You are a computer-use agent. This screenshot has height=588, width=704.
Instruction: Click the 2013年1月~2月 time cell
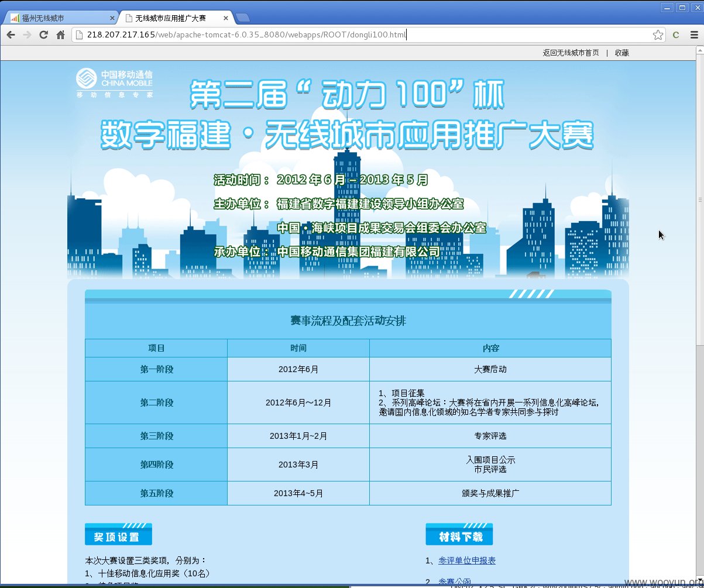tap(298, 436)
